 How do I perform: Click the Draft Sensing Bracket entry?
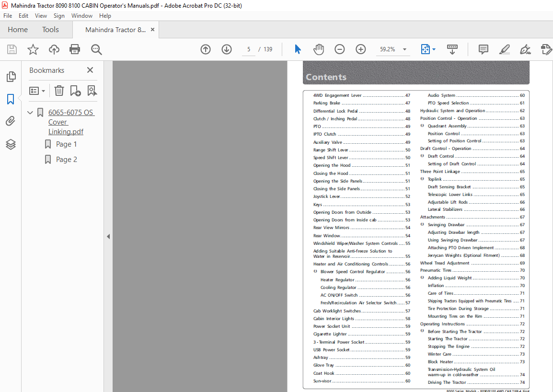tap(476, 186)
